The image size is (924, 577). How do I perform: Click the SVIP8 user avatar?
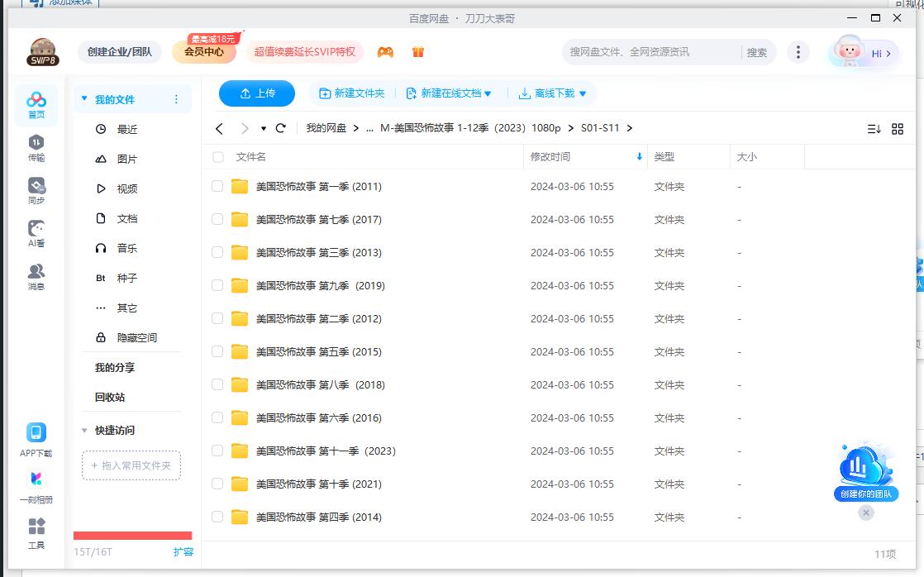(43, 52)
